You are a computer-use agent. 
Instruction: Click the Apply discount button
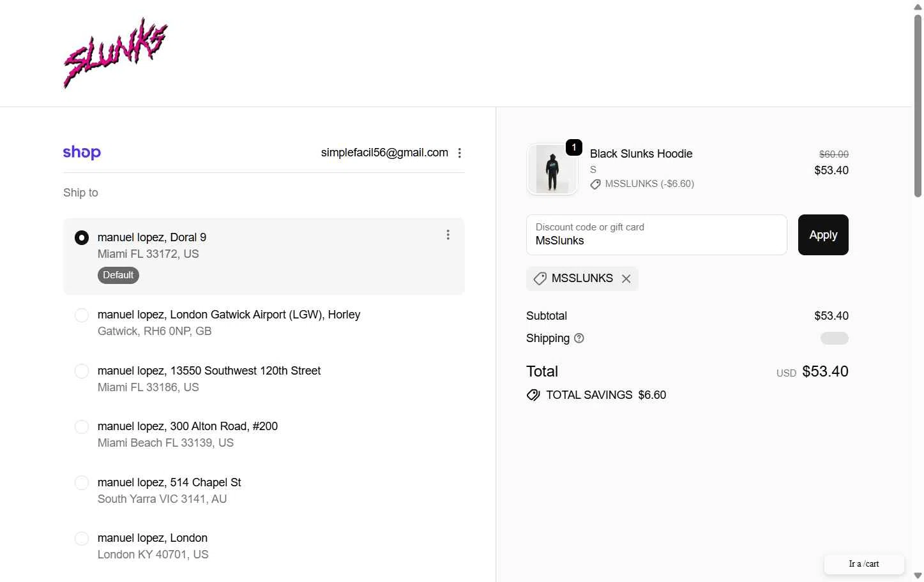point(823,235)
